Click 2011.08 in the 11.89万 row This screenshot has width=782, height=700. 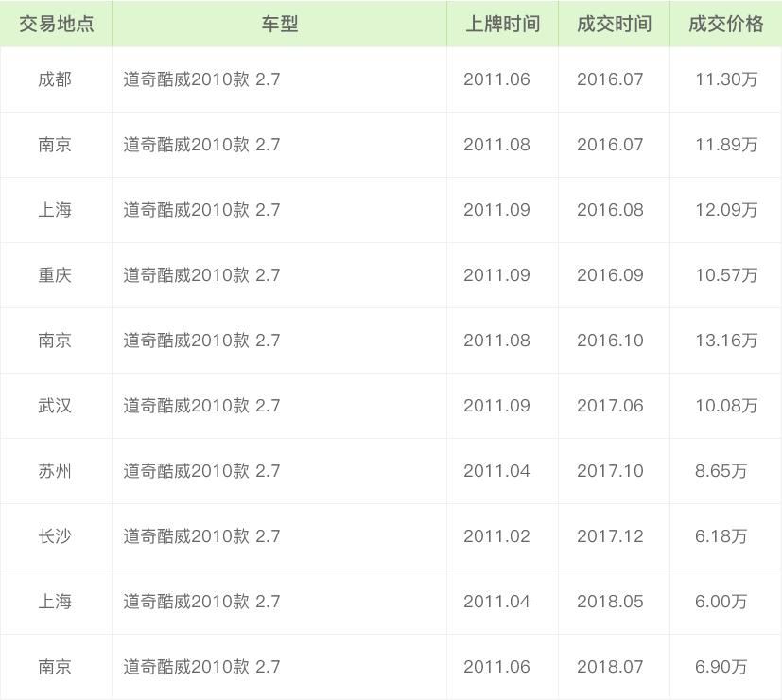(x=496, y=145)
